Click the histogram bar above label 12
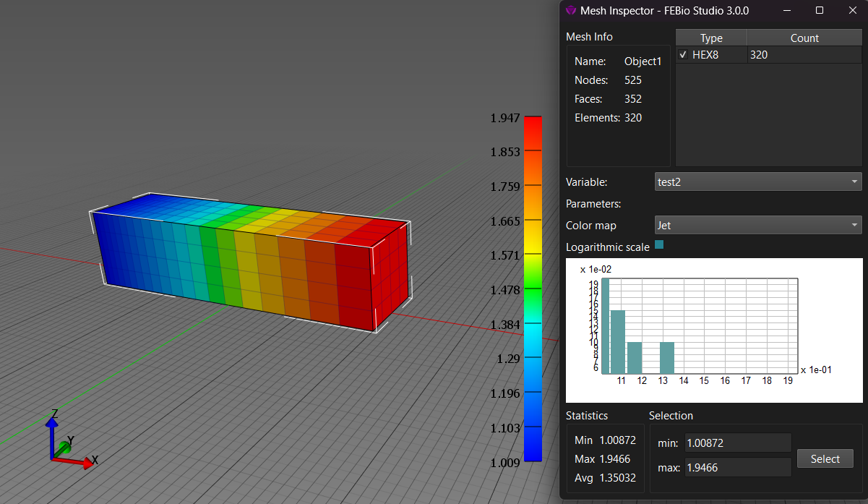 tap(635, 357)
